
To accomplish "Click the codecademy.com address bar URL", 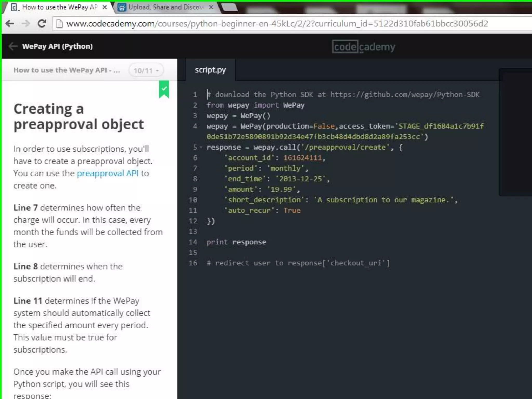I will [x=277, y=24].
